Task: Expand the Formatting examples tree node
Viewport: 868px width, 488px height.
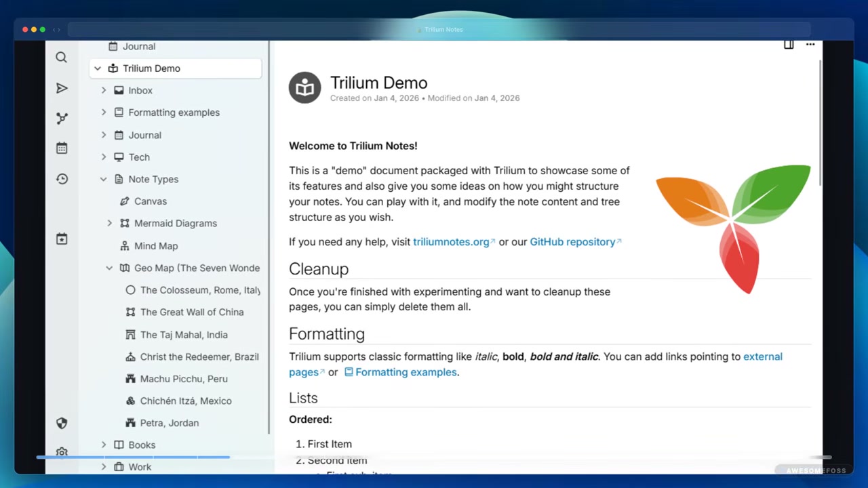Action: [x=104, y=113]
